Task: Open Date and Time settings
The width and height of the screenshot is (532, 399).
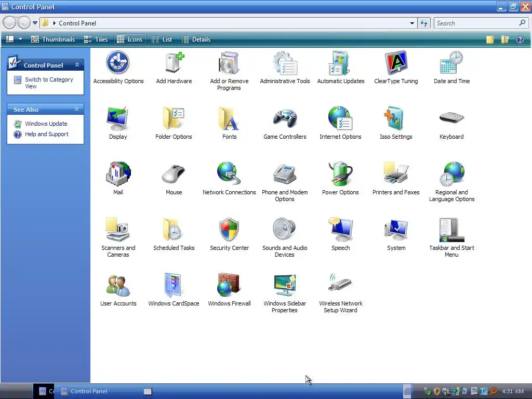Action: click(451, 68)
